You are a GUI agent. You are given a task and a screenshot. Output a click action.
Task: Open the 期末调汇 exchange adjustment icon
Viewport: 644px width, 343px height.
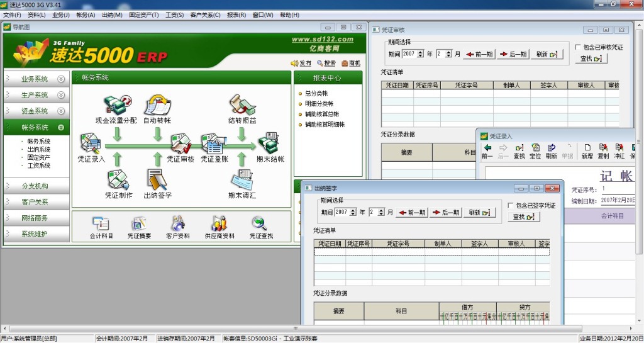(x=242, y=180)
